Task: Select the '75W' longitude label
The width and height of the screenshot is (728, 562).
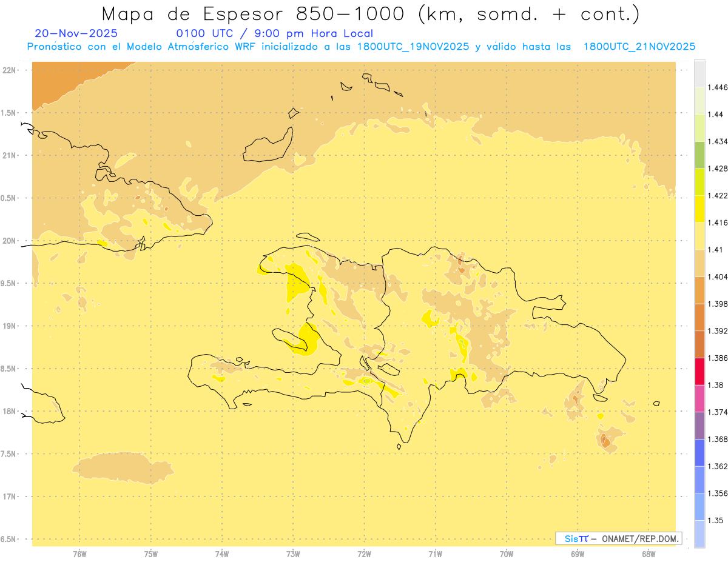Action: tap(151, 554)
